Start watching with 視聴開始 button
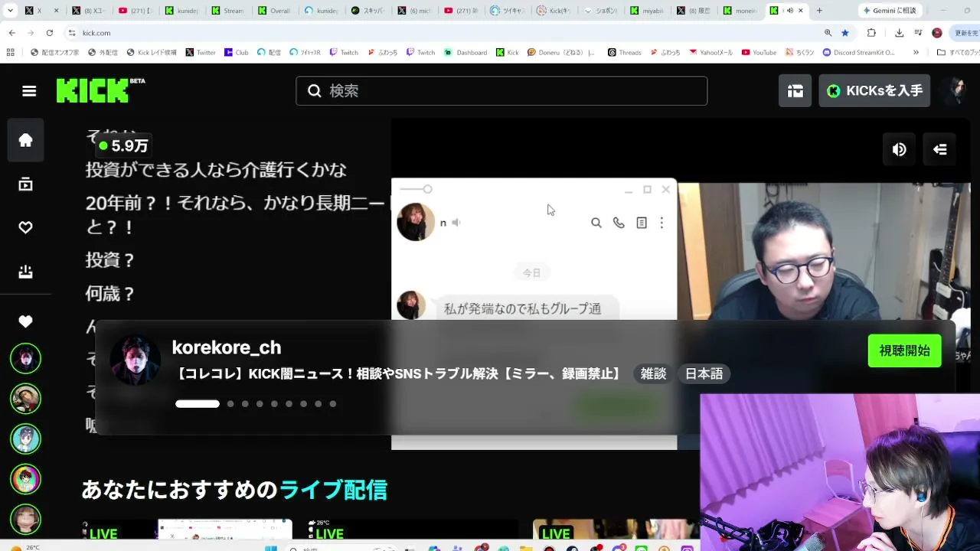 904,351
